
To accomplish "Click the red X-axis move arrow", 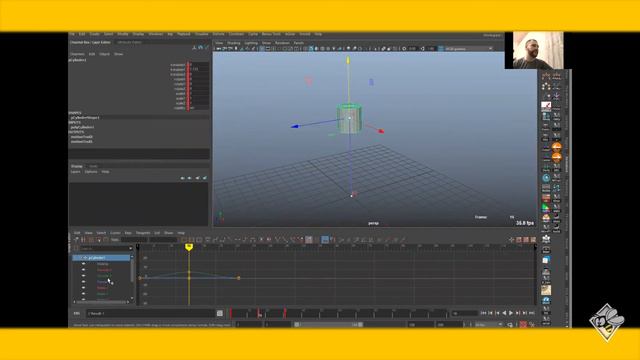I will pyautogui.click(x=381, y=131).
